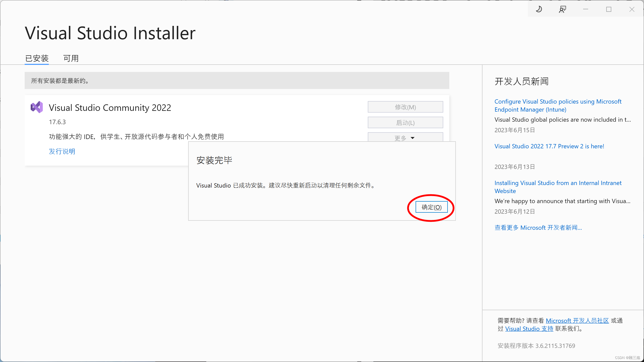The image size is (644, 362).
Task: Open Installing Visual Studio from Intranet link
Action: tap(558, 187)
